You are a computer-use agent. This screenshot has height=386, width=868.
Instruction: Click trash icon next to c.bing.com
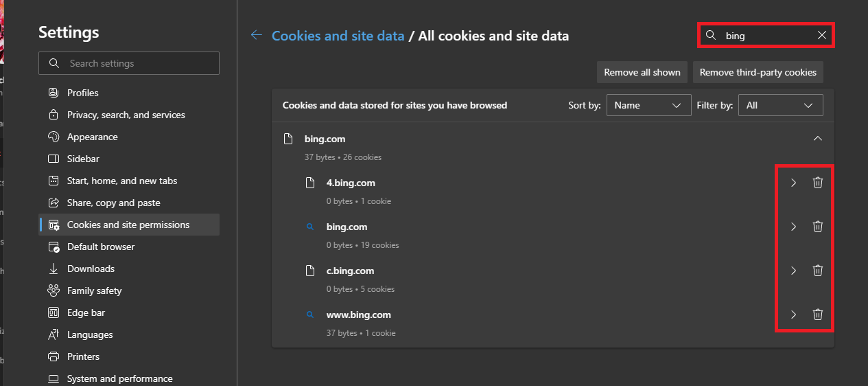tap(817, 271)
